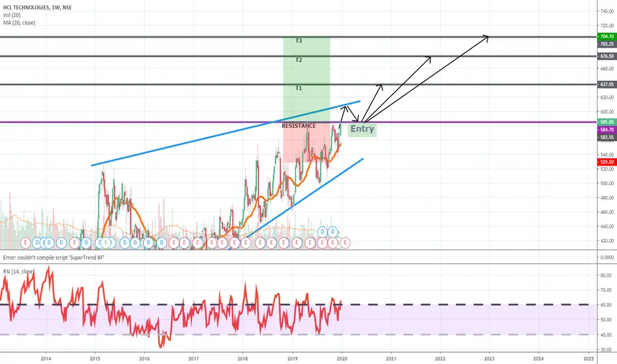Select the green 'Entry' text label
This screenshot has width=617, height=364.
click(x=362, y=129)
